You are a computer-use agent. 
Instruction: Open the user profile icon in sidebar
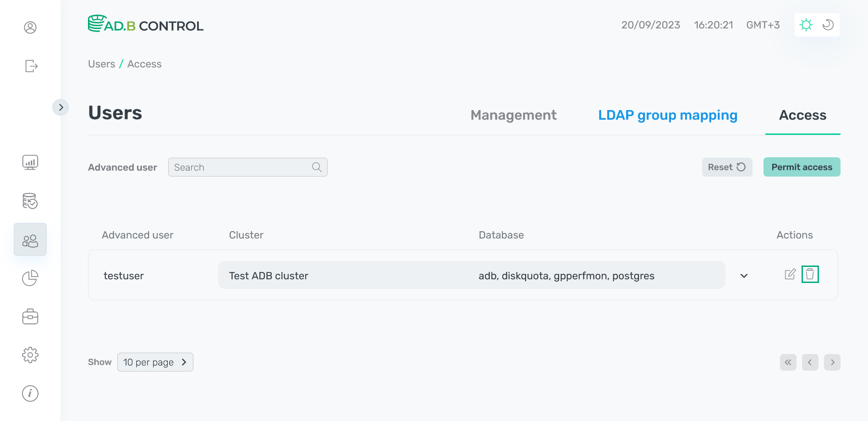click(30, 28)
